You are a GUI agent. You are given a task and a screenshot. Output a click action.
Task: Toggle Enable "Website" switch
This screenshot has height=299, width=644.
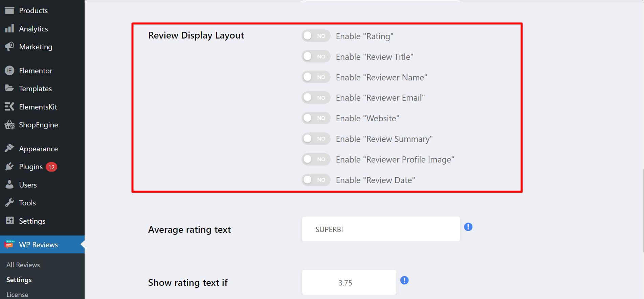316,118
